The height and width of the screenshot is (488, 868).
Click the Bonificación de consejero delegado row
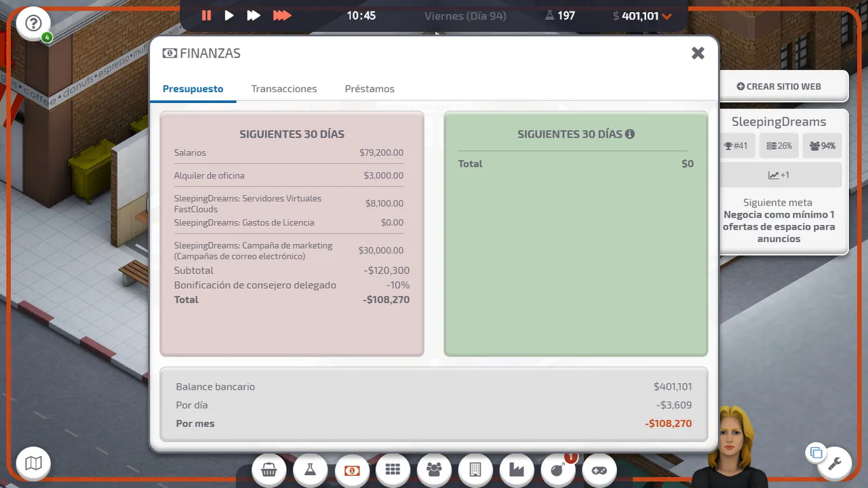(292, 285)
